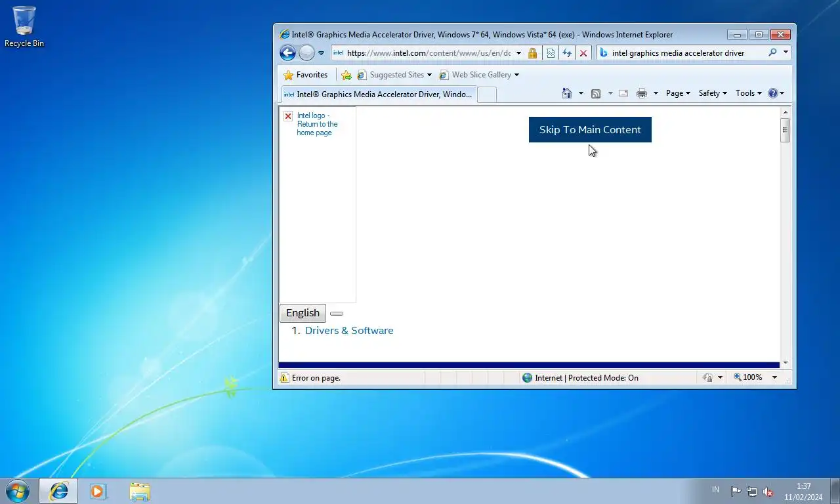Refresh the page with refresh icon
This screenshot has height=504, width=840.
pos(567,53)
